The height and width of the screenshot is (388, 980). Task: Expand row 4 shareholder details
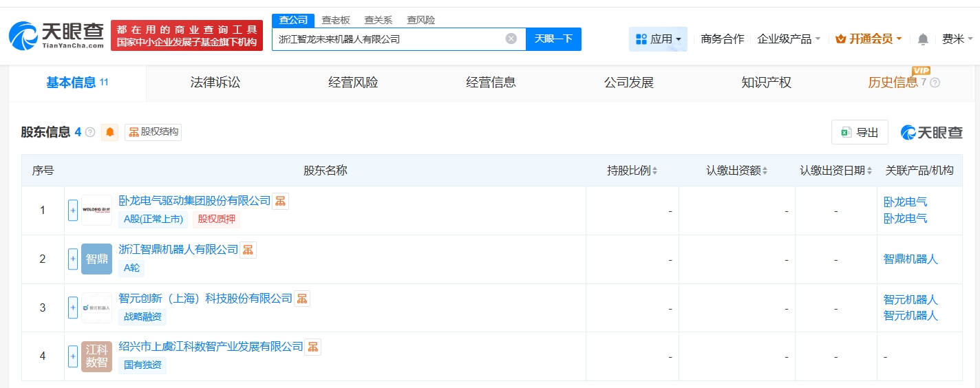(x=73, y=356)
